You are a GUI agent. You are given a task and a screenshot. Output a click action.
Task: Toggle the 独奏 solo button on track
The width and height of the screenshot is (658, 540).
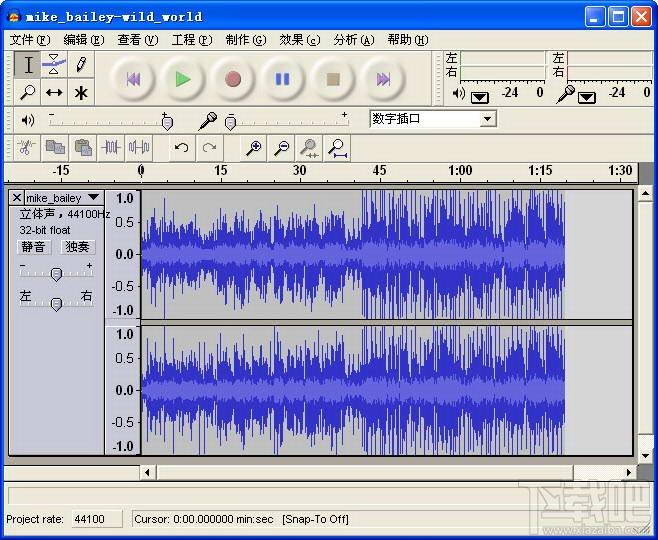78,247
